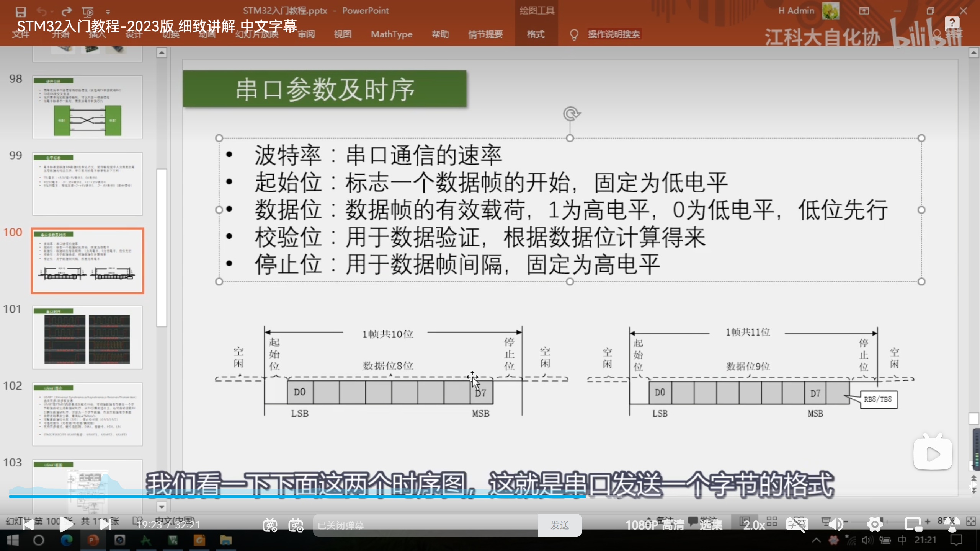Toggle danmaku display on or off
The height and width of the screenshot is (551, 980).
click(x=270, y=525)
